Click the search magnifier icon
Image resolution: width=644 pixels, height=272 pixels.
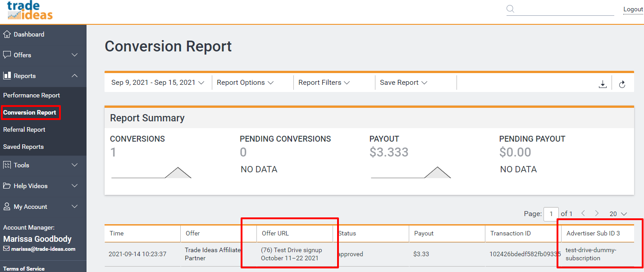[x=511, y=9]
